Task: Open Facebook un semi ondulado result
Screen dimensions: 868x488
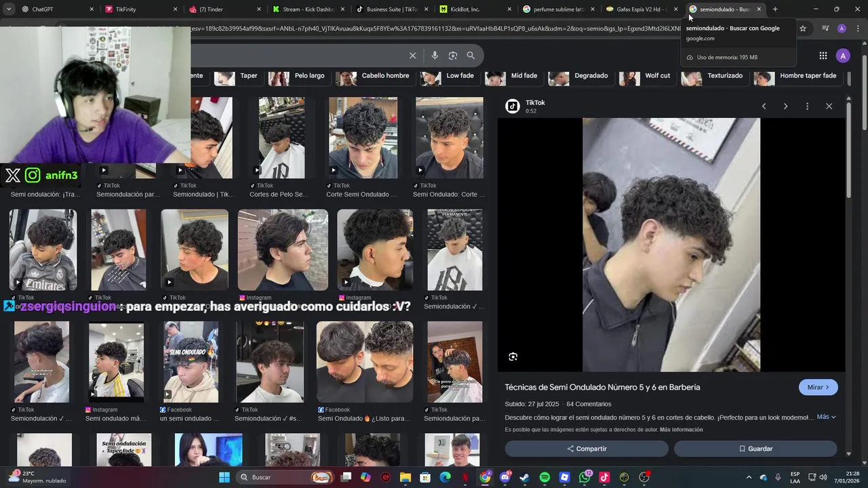Action: 191,362
